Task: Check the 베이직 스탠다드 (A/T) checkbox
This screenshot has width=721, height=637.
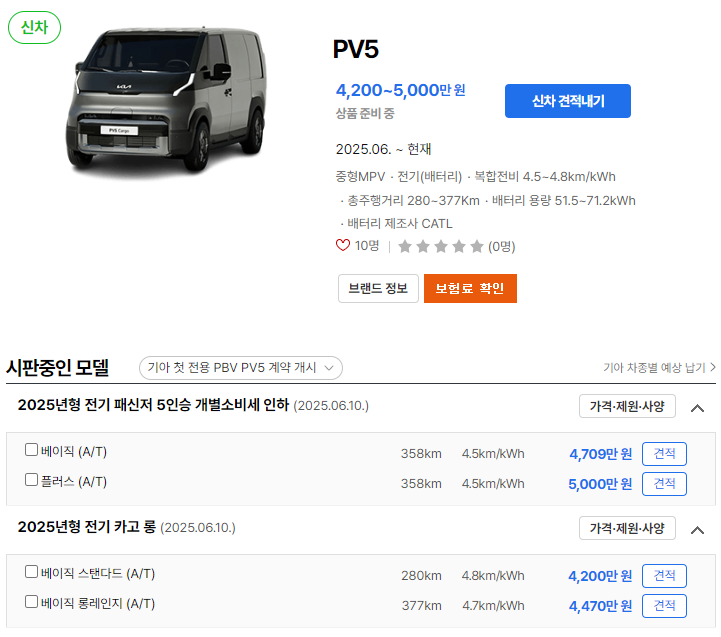Action: click(31, 572)
